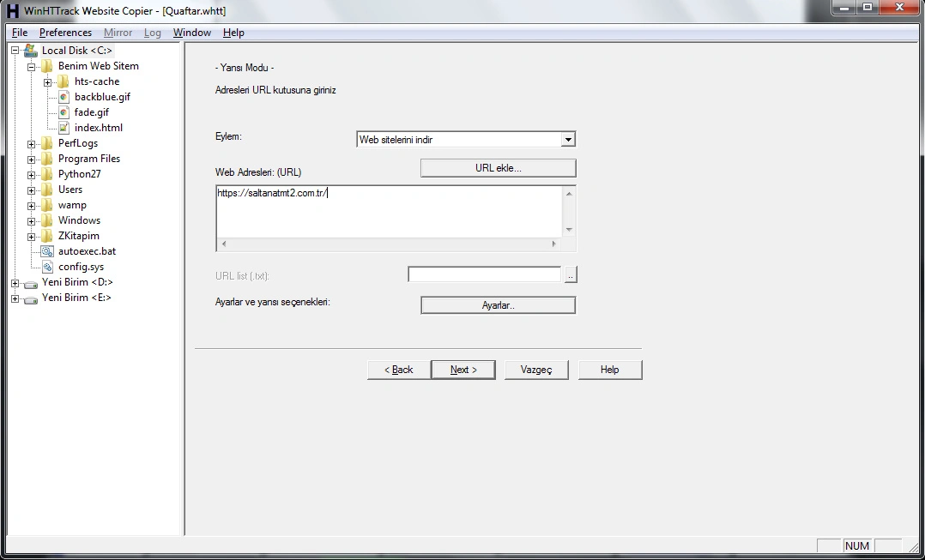Click the backblue.gif file icon

pos(63,97)
